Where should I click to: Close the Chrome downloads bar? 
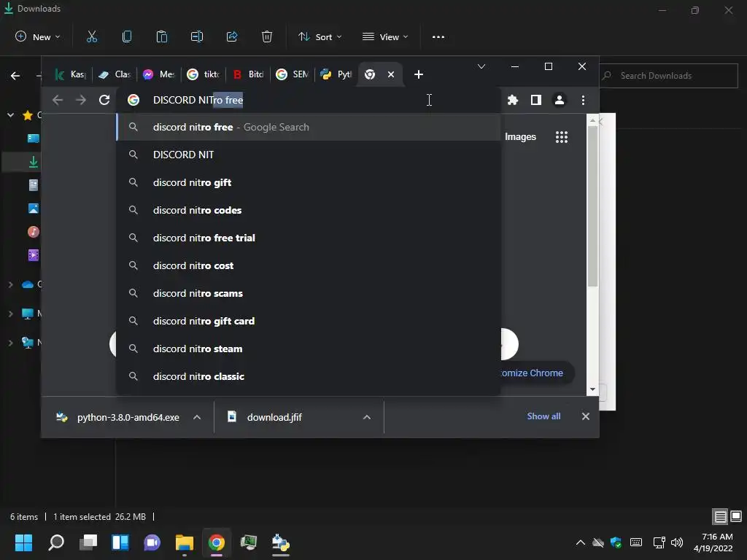(x=586, y=416)
